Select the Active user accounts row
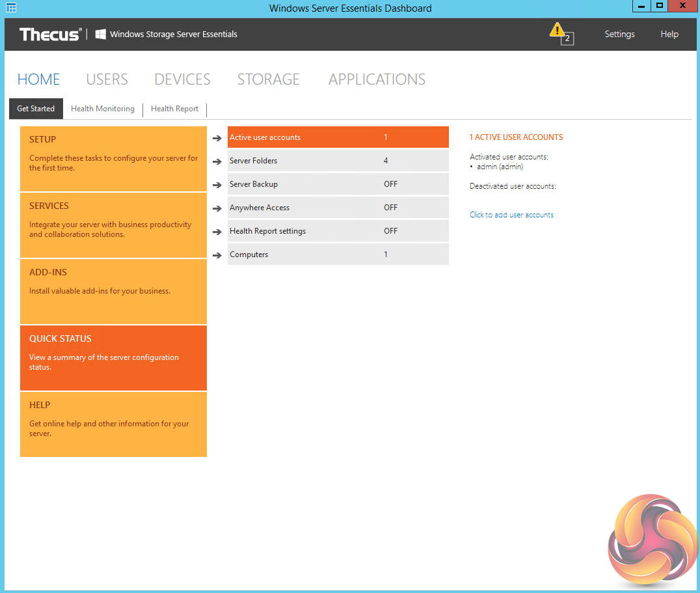This screenshot has width=700, height=593. pyautogui.click(x=338, y=137)
